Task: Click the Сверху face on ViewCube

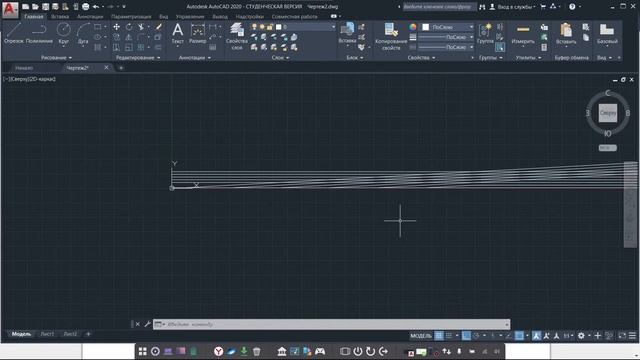Action: point(608,113)
